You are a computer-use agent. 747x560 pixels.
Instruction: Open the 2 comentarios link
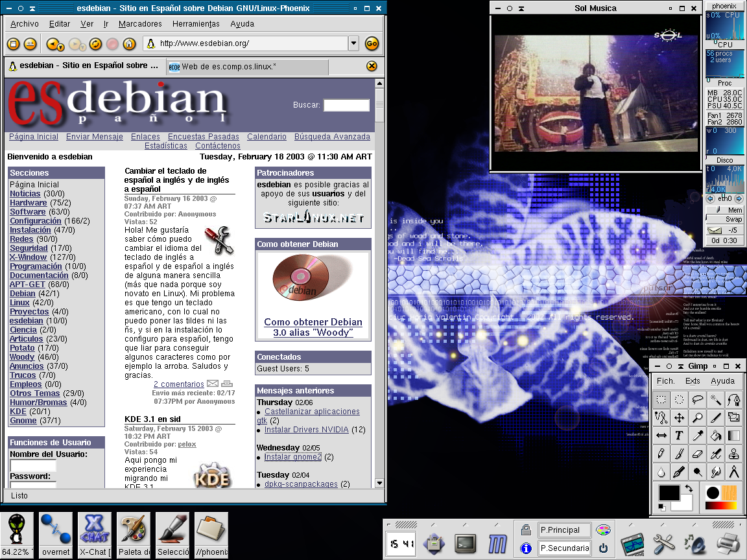pyautogui.click(x=179, y=384)
